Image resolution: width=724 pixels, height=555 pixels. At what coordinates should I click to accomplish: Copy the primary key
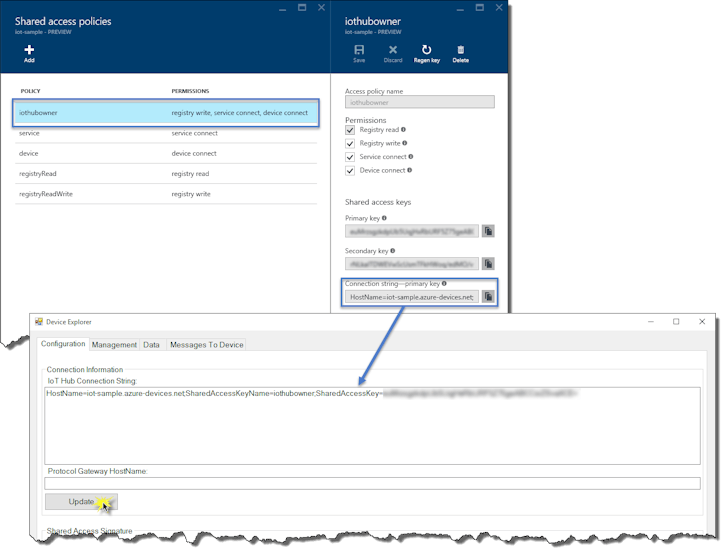click(488, 231)
